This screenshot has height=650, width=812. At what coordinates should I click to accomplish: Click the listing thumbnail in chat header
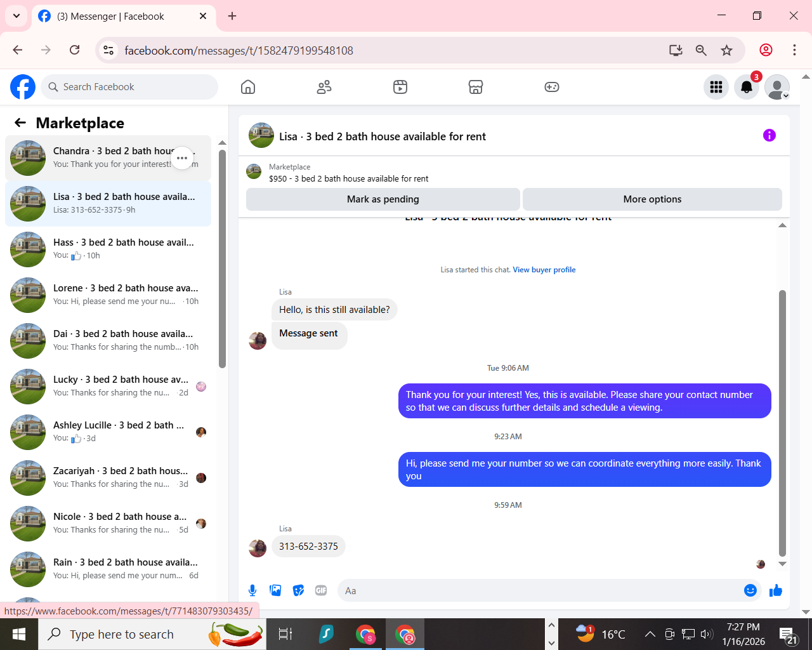[x=261, y=135]
